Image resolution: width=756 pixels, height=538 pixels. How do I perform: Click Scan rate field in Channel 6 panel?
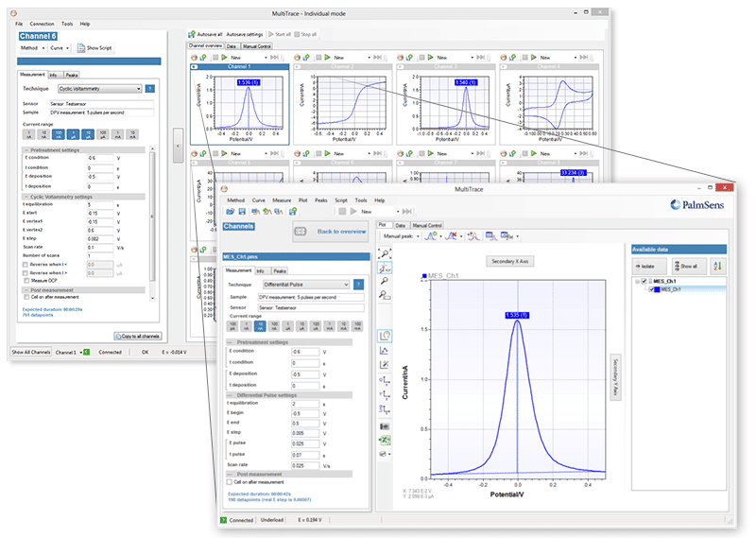coord(100,248)
